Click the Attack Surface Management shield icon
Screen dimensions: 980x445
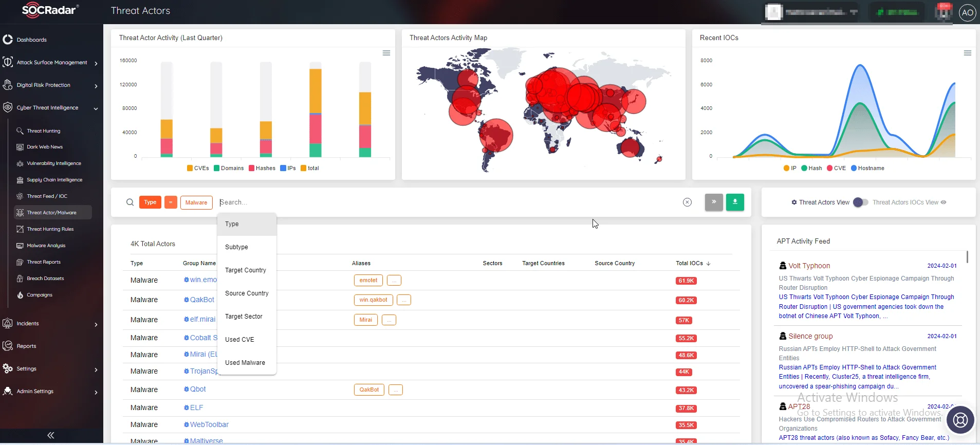point(8,62)
